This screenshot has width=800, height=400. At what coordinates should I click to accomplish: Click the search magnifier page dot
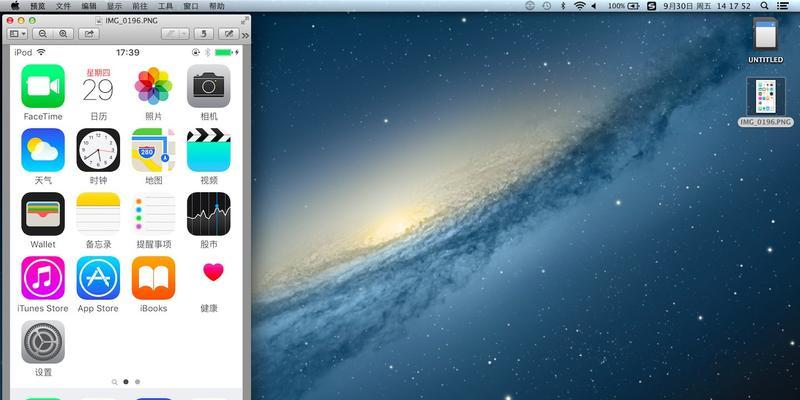[114, 382]
